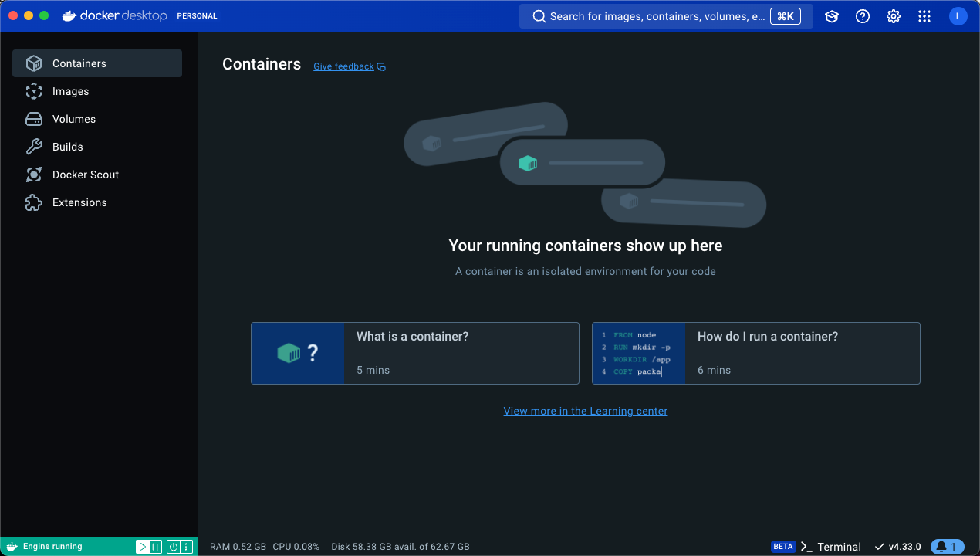
Task: Click the Dockerfile code snippet thumbnail
Action: point(639,353)
